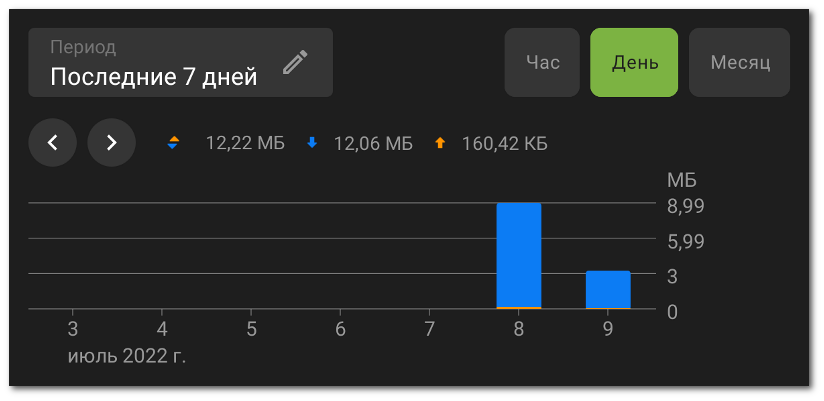Click day 3 label on the axis
The image size is (824, 401).
73,330
